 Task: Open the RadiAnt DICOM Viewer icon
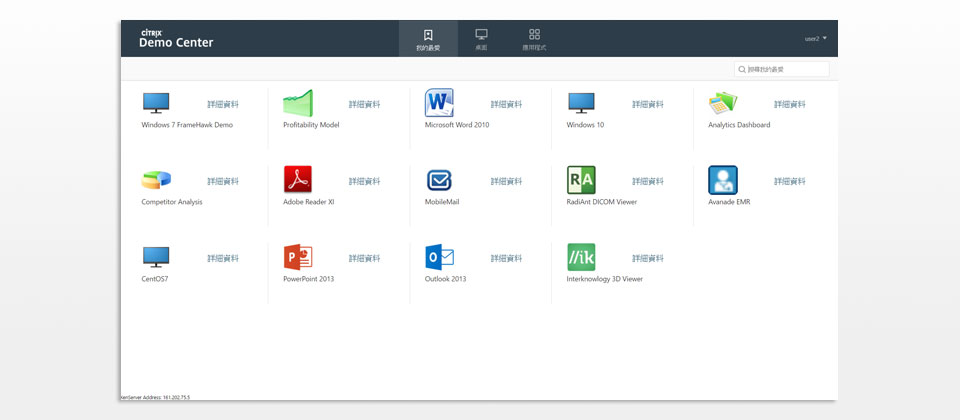[581, 179]
